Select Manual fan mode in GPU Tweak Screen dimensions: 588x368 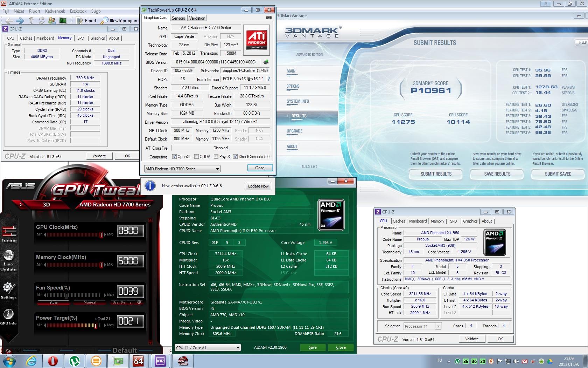coord(90,302)
